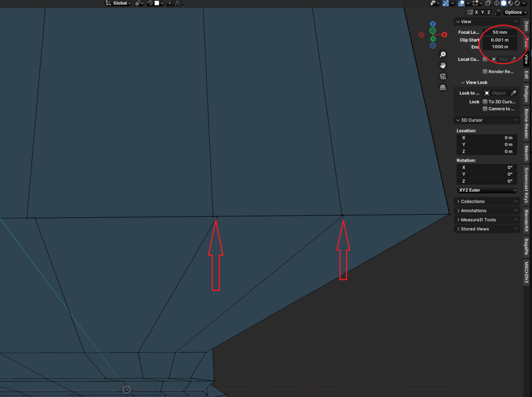Image resolution: width=532 pixels, height=397 pixels.
Task: Toggle the proportional editing icon
Action: coord(170,3)
